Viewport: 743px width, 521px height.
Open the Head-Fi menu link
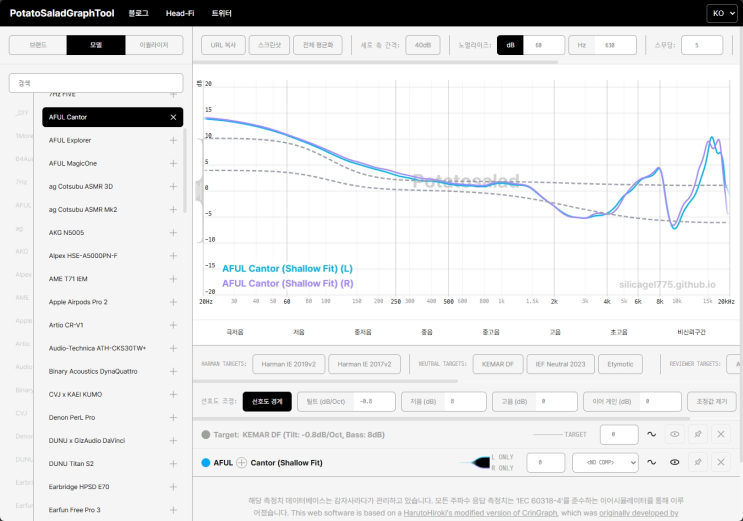click(x=180, y=13)
